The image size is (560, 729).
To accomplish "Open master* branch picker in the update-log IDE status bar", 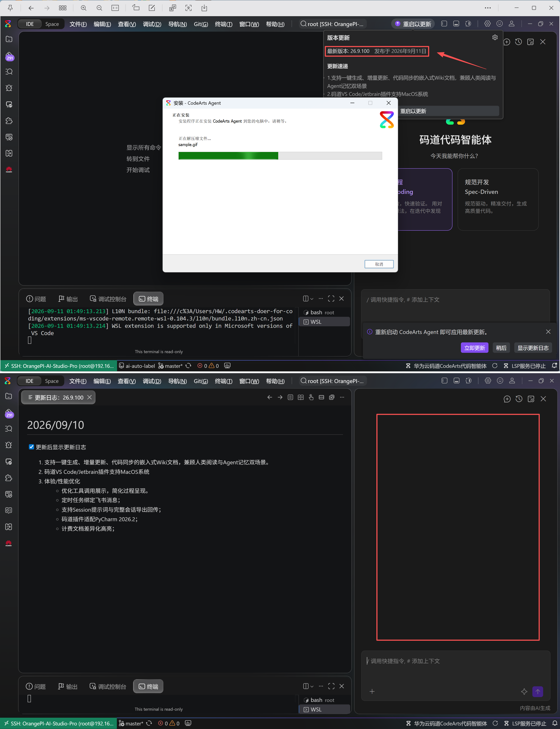I will [x=131, y=723].
